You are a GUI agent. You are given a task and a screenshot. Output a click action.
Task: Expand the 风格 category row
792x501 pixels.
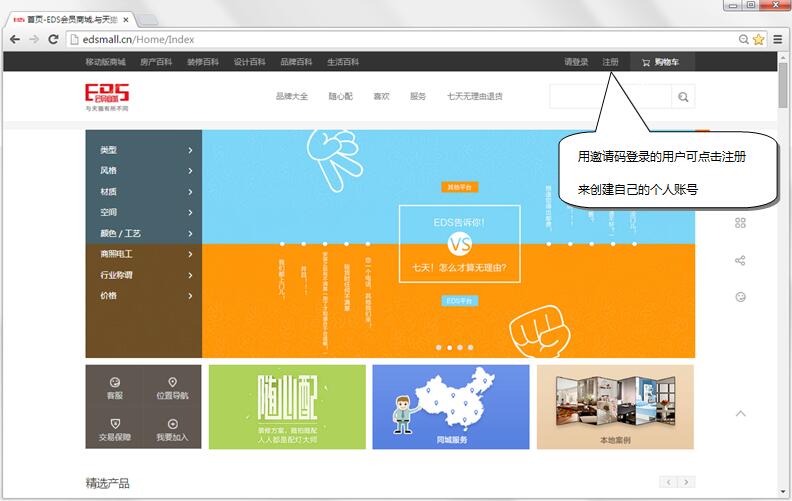click(143, 171)
